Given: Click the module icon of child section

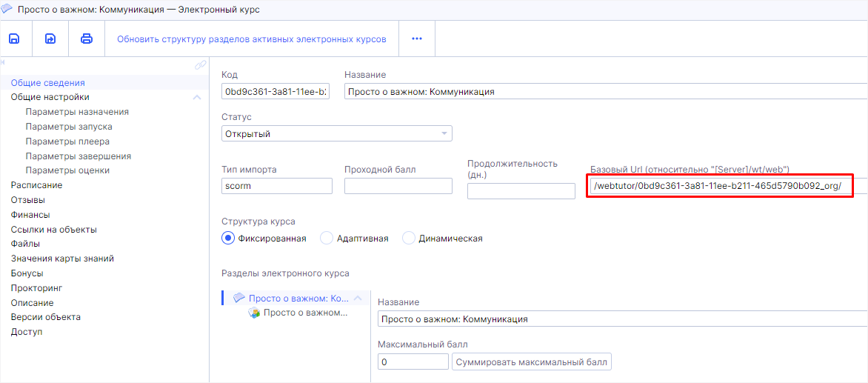Looking at the screenshot, I should click(254, 313).
